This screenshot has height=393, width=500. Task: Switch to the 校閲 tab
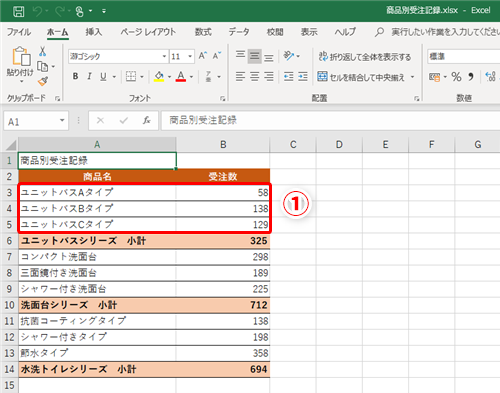(275, 32)
